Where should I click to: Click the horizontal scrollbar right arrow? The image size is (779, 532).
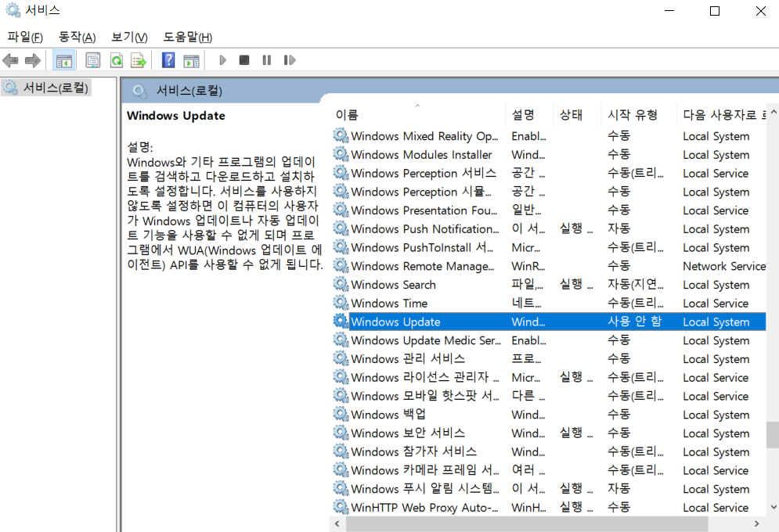click(x=756, y=523)
